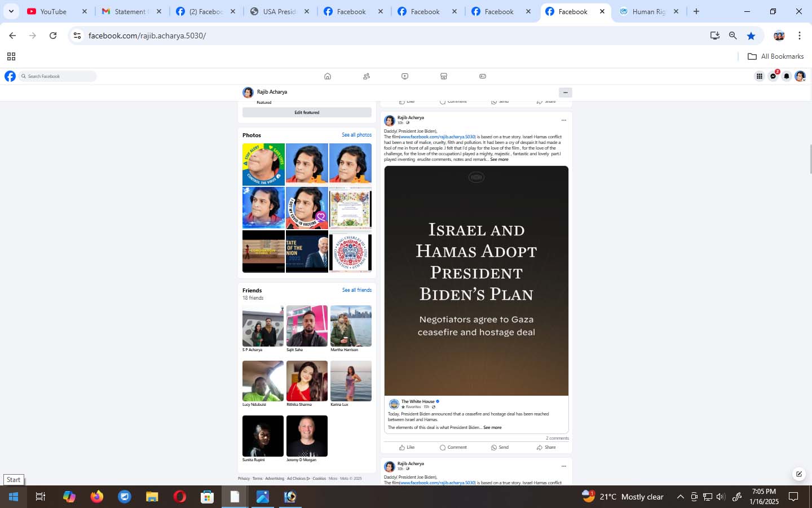Expand See more in Rajib Acharya's post text
Image resolution: width=812 pixels, height=508 pixels.
(499, 160)
